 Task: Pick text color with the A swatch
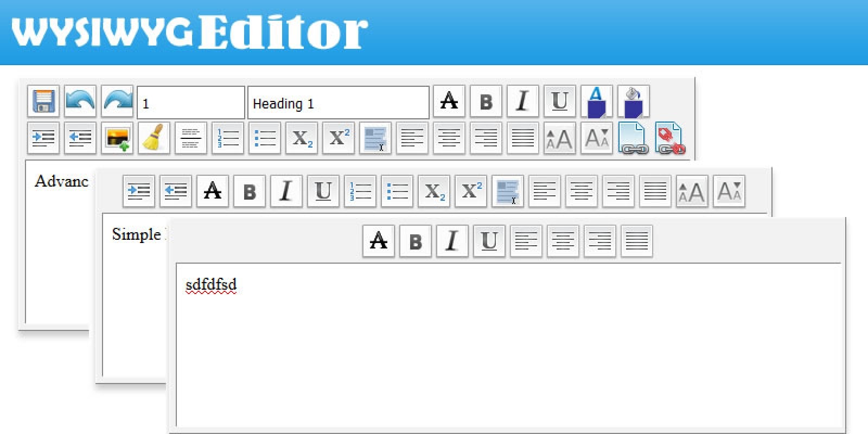pos(597,101)
